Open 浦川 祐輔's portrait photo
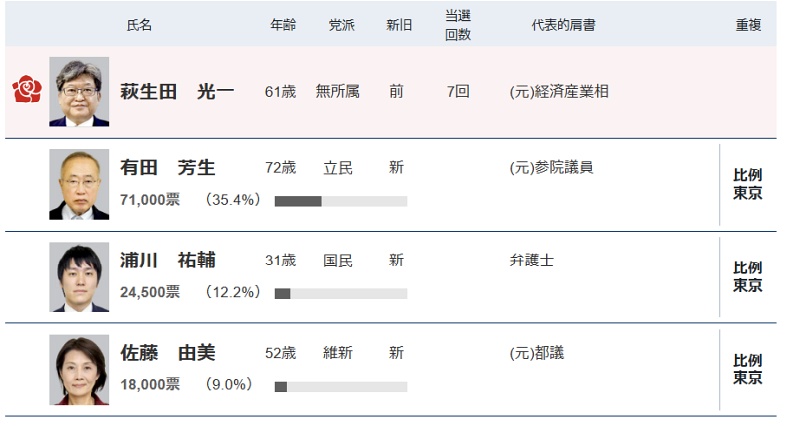Screen dimensions: 800x426 [x=79, y=277]
